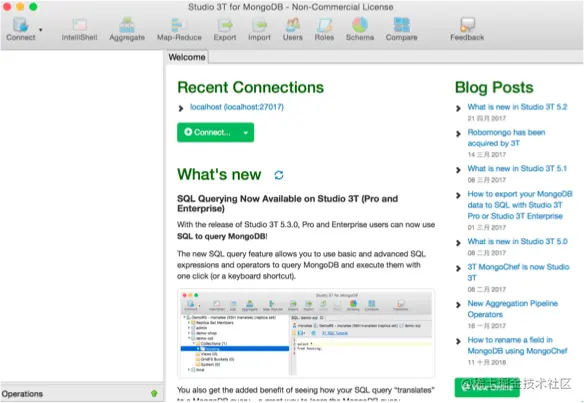
Task: Open the Connect toolbar icon
Action: (20, 28)
